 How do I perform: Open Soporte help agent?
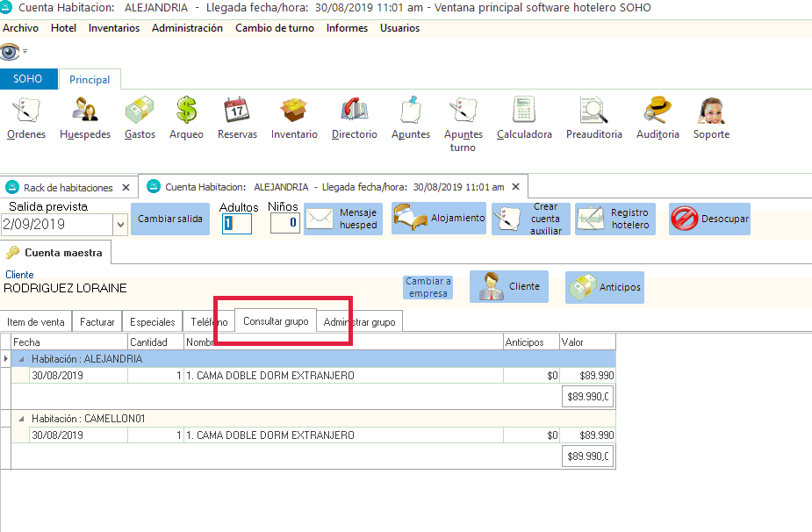tap(711, 118)
